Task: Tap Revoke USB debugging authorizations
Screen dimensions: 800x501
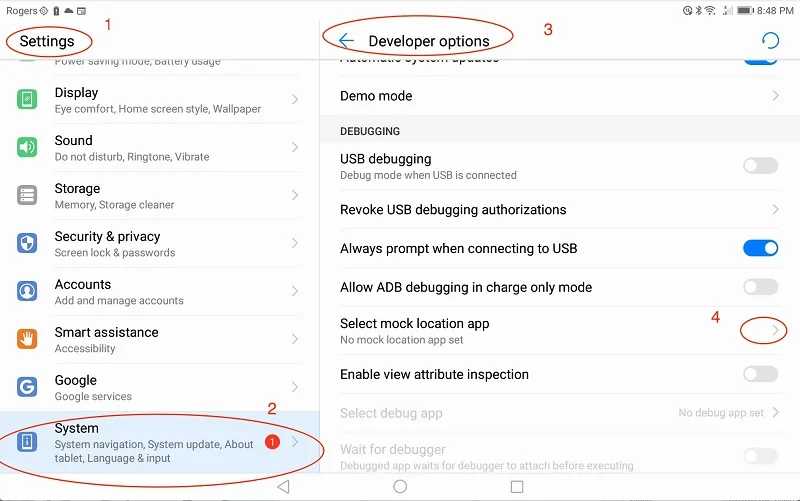Action: pos(560,209)
